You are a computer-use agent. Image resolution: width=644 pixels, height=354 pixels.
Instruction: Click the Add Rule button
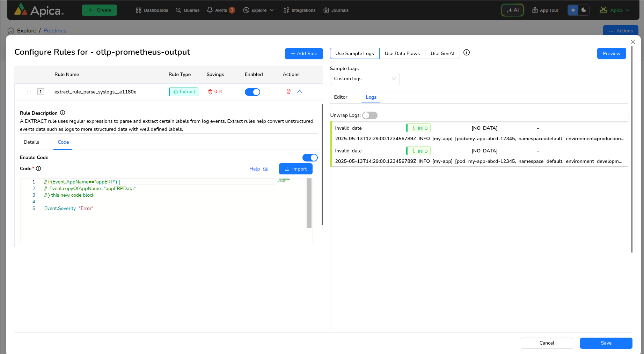(304, 53)
